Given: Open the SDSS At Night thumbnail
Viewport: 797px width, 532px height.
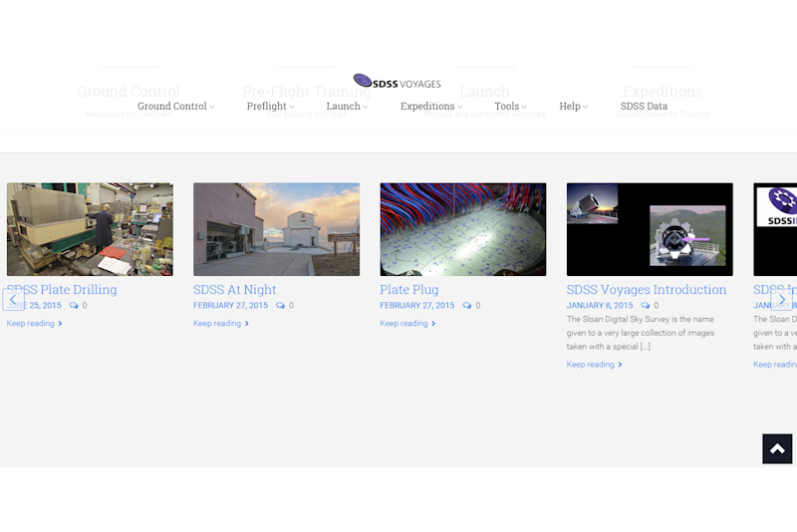Looking at the screenshot, I should 277,230.
